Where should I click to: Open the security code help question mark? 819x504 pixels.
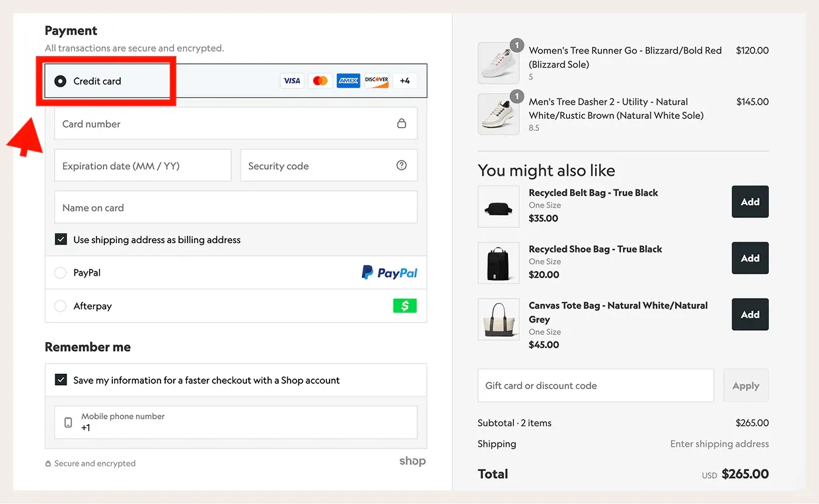pyautogui.click(x=402, y=166)
